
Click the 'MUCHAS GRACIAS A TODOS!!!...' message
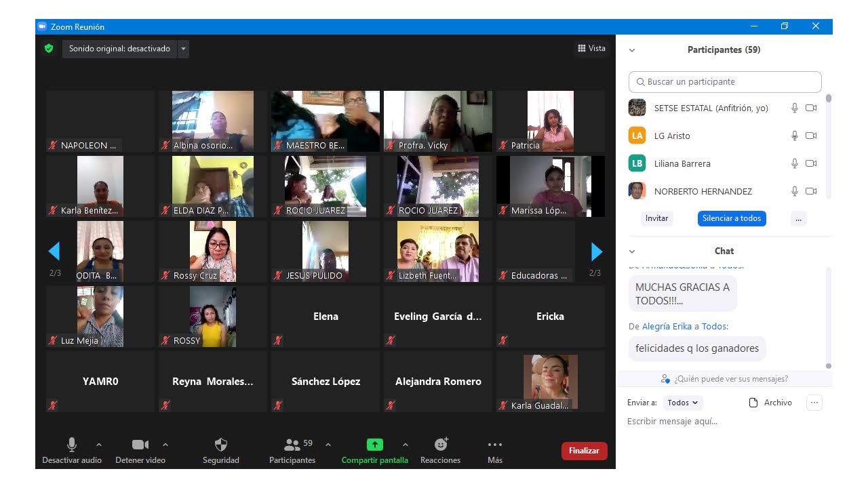pos(683,294)
